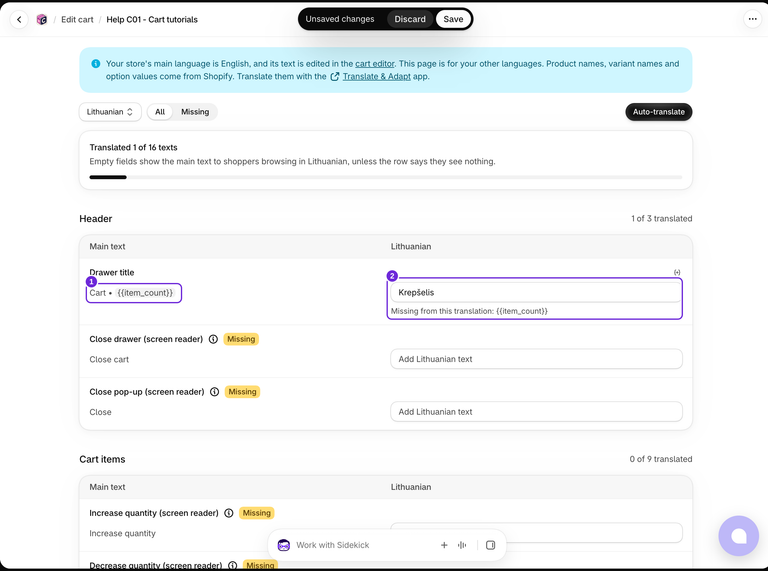The image size is (768, 571).
Task: Click the 'Drawer title' row label
Action: tap(112, 272)
